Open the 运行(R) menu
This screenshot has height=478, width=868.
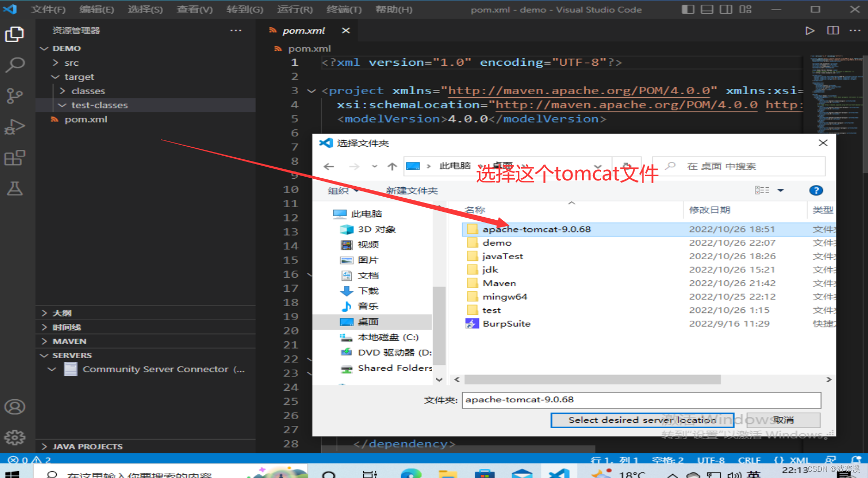click(294, 9)
